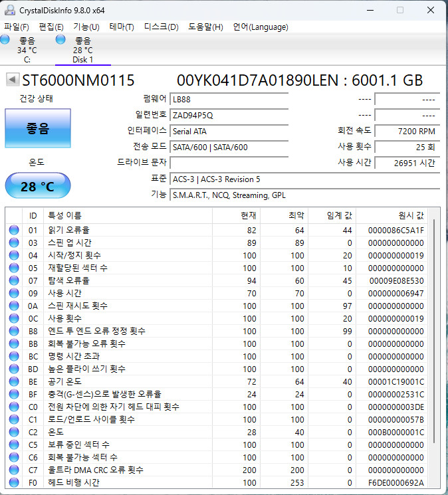Click status orb for 공기 온도 row

point(14,381)
